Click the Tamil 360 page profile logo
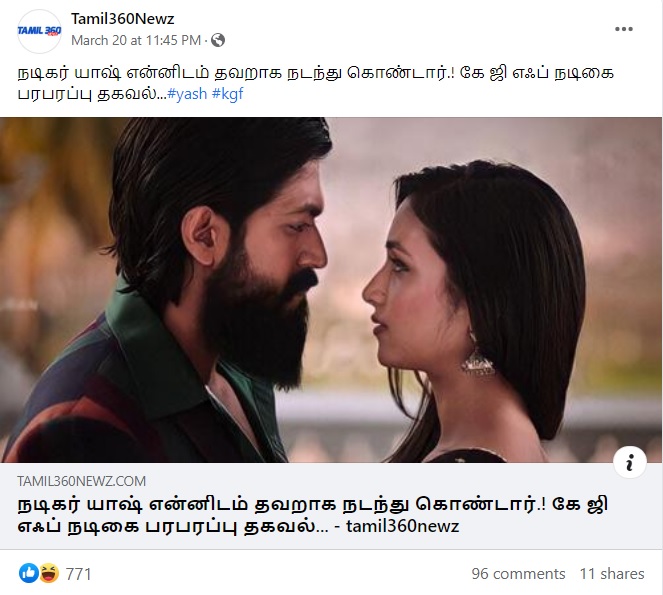The image size is (663, 595). (39, 31)
